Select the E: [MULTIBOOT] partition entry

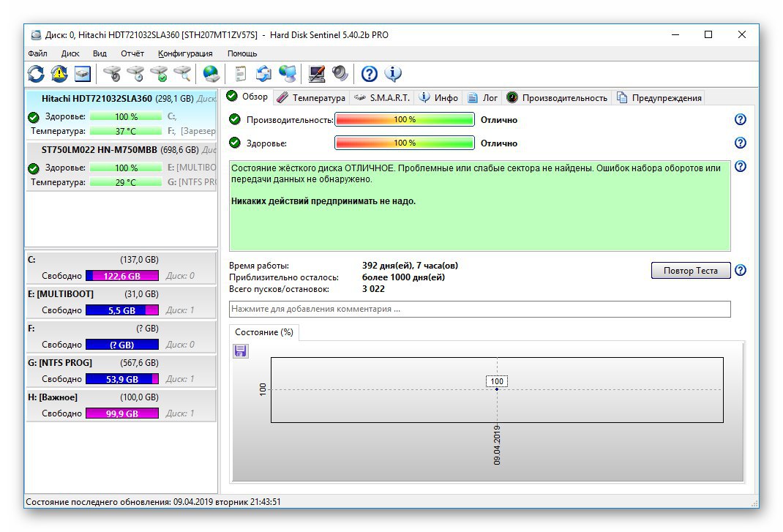point(121,302)
